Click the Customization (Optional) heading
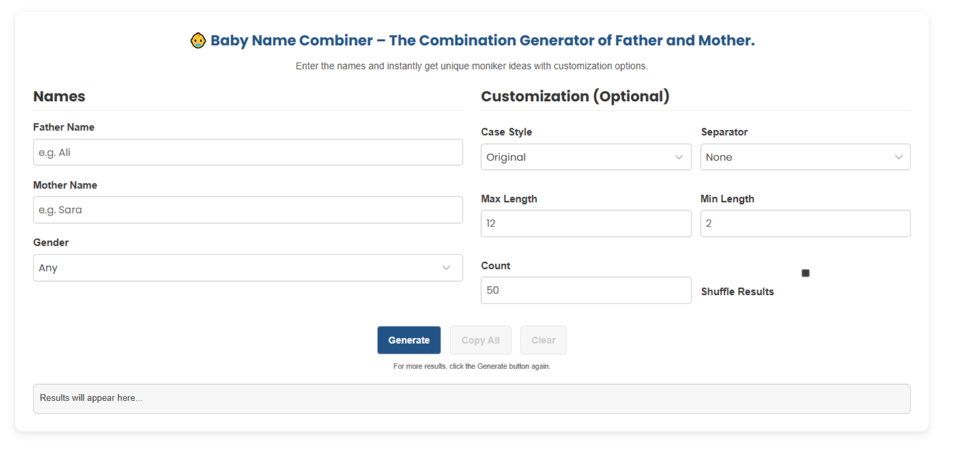The width and height of the screenshot is (980, 464). 575,96
